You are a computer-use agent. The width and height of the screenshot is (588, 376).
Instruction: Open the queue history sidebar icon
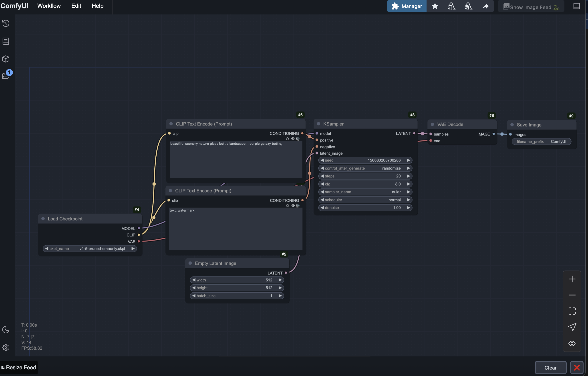pyautogui.click(x=6, y=23)
